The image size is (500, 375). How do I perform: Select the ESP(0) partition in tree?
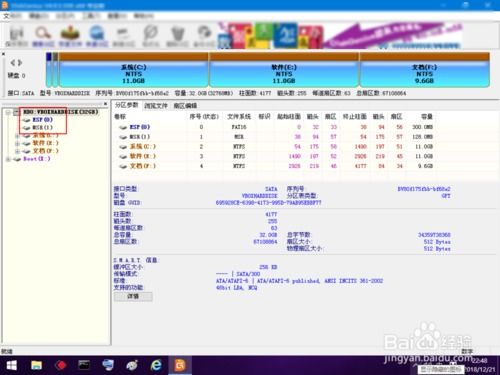pos(42,120)
